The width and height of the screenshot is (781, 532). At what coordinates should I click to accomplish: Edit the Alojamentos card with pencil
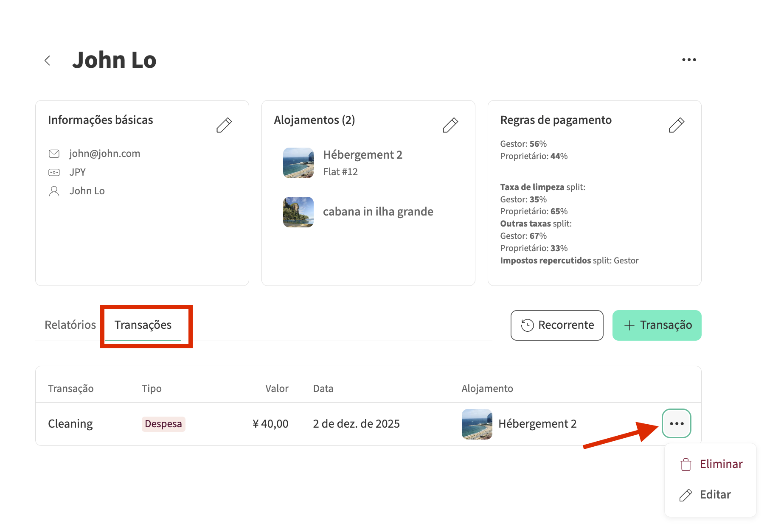click(450, 125)
